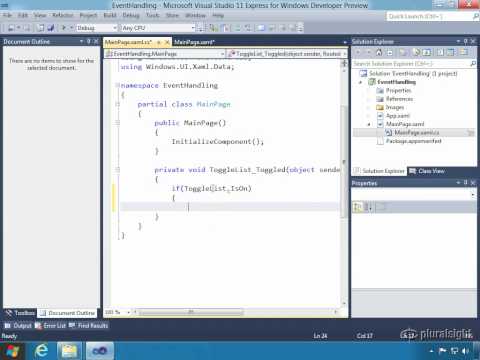Select Solution 'EventHandling' root node
This screenshot has width=480, height=360.
coord(413,73)
